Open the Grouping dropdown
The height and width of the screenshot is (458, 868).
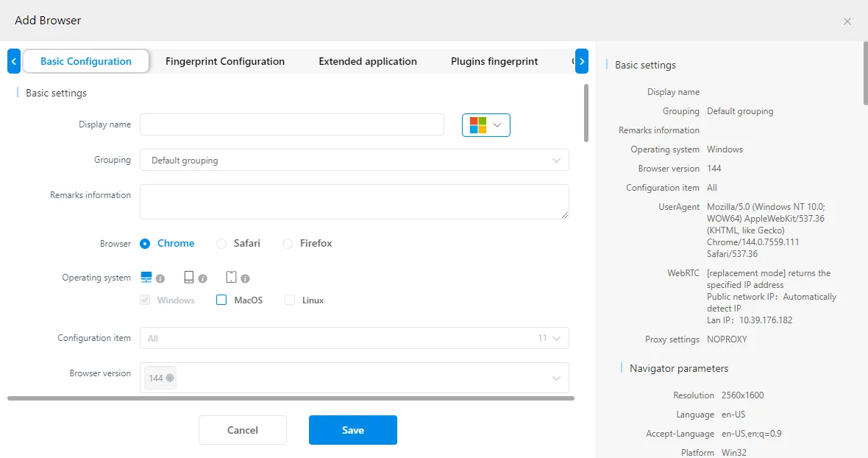coord(354,160)
